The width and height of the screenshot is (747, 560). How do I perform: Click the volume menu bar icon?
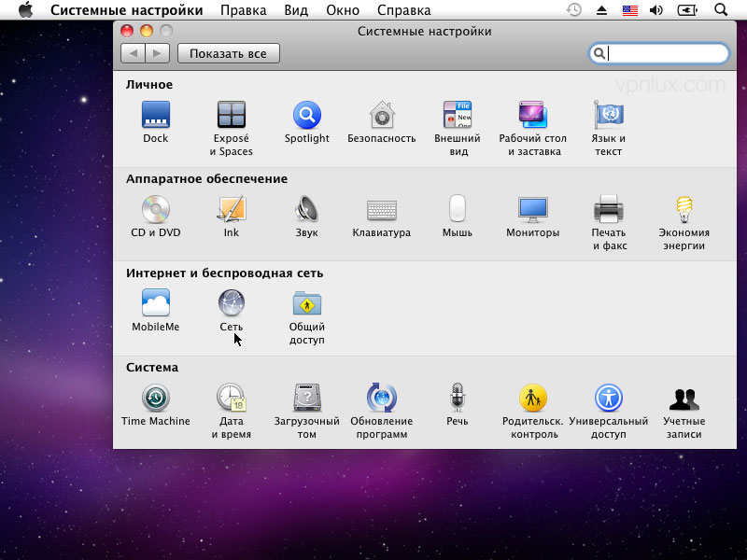tap(656, 10)
